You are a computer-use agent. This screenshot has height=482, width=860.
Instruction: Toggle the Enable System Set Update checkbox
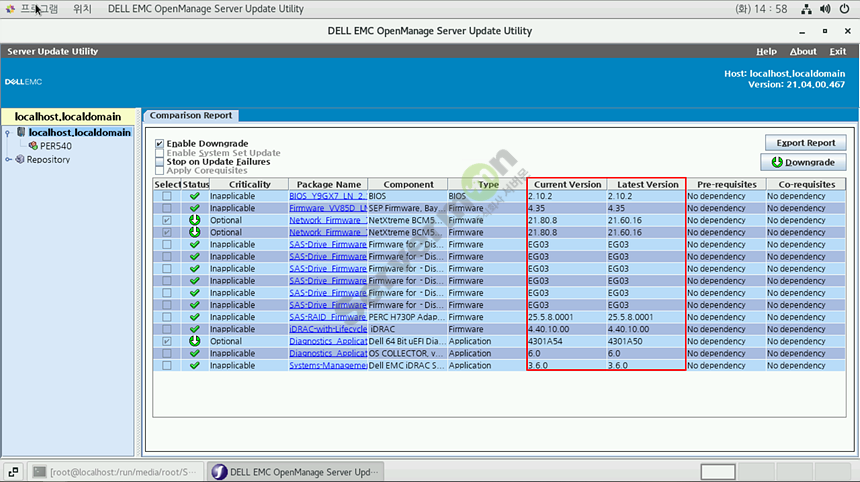coord(160,153)
